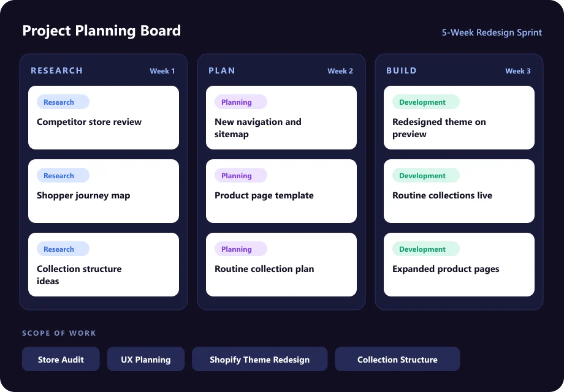
Task: Select the Shopify Theme Redesign button
Action: coord(260,359)
